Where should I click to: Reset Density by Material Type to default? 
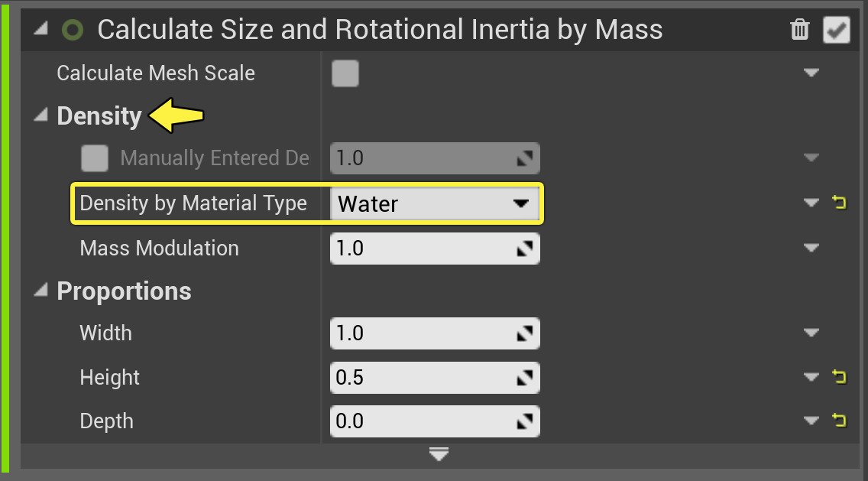point(840,203)
